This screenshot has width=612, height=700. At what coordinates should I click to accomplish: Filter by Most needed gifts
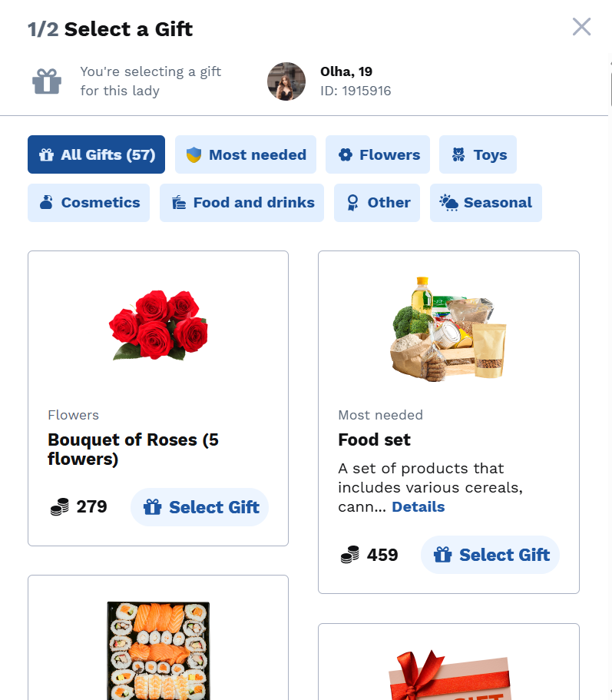click(246, 154)
